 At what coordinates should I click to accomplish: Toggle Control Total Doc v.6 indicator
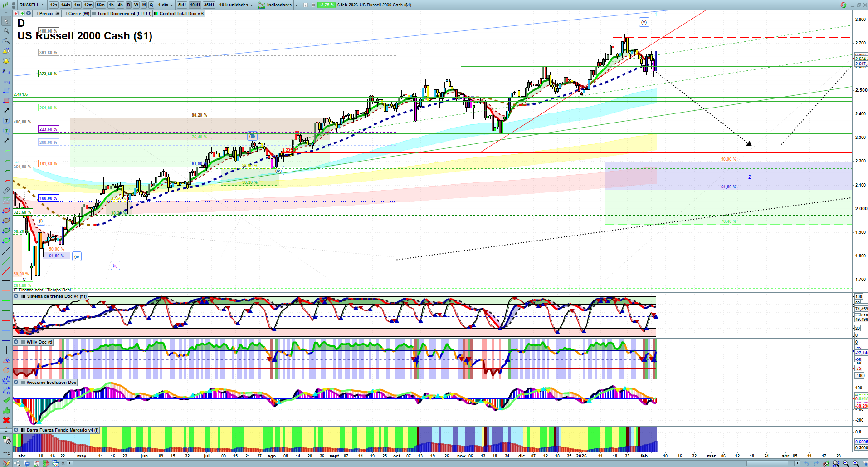156,14
